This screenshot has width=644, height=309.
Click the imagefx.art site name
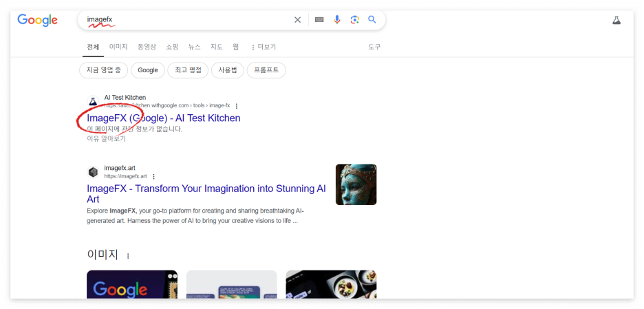[x=120, y=168]
